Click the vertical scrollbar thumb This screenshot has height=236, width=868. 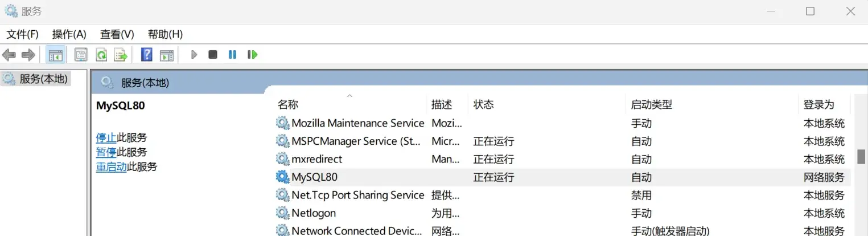tap(861, 156)
